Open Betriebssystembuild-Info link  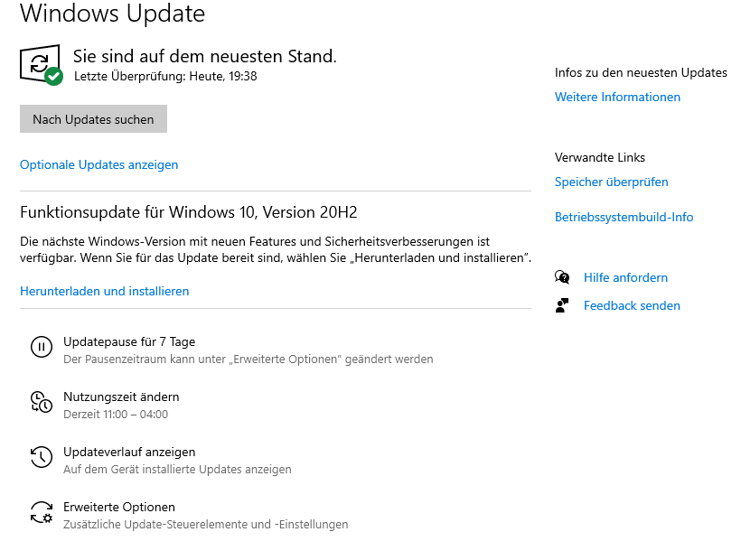(624, 217)
